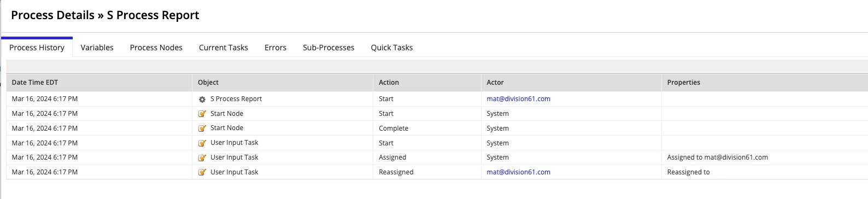
Task: Click 'User Input Task' text in Assigned row
Action: [x=234, y=157]
